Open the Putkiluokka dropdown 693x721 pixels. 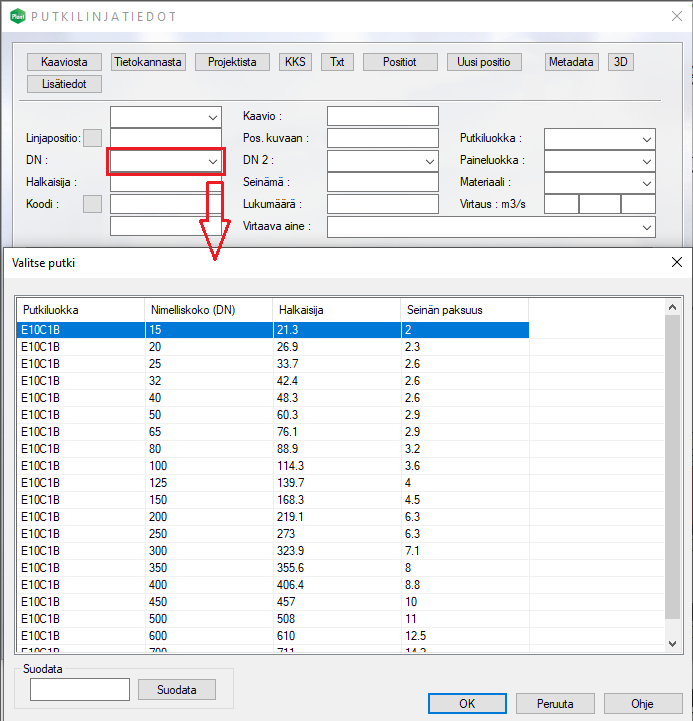point(646,138)
